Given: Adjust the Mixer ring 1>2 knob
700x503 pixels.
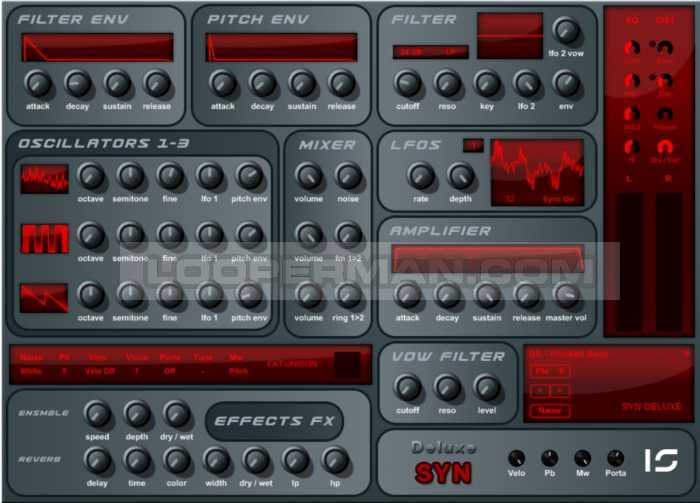Looking at the screenshot, I should click(x=348, y=295).
